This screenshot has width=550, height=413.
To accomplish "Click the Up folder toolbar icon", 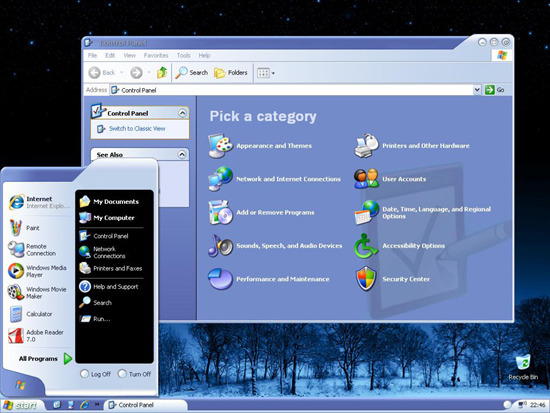I will [x=162, y=73].
